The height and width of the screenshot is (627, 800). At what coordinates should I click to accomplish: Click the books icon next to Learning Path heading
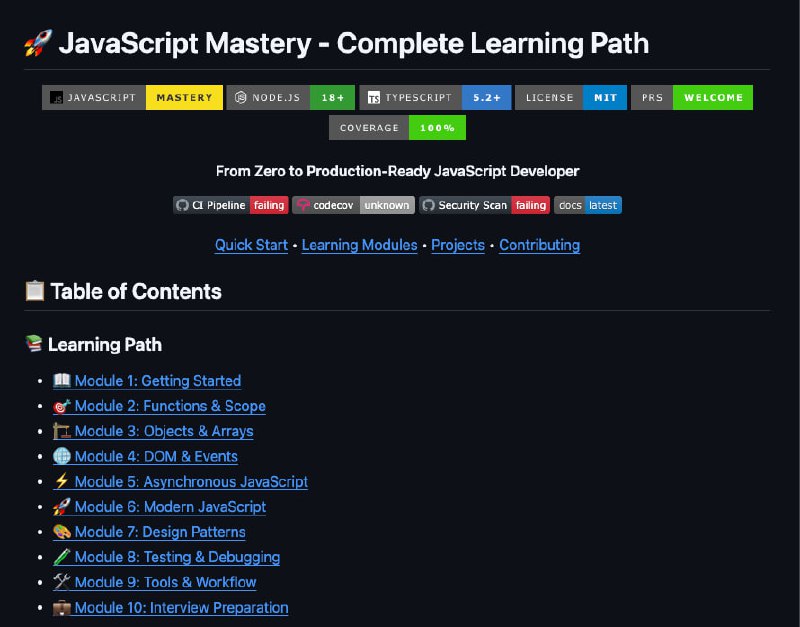(x=33, y=344)
